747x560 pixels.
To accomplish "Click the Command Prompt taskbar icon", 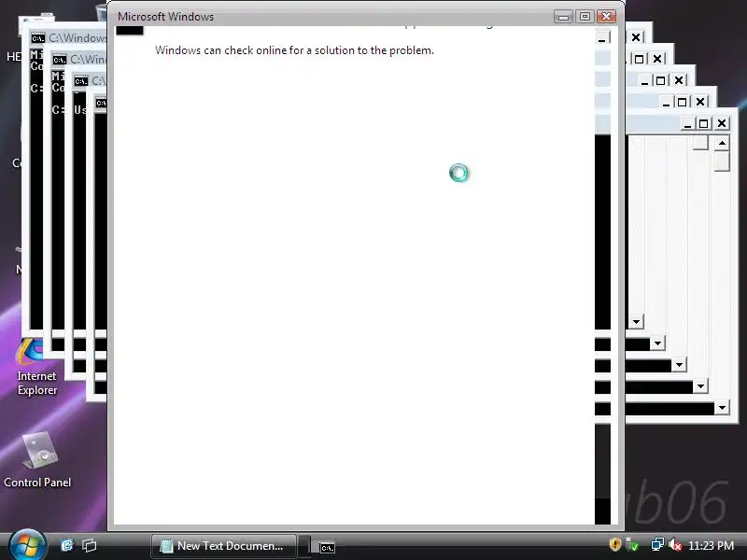I will click(327, 548).
